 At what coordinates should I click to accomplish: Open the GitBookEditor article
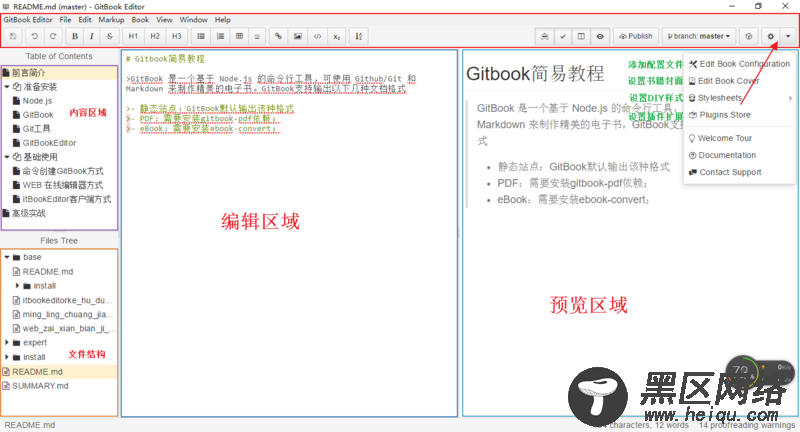(x=49, y=143)
